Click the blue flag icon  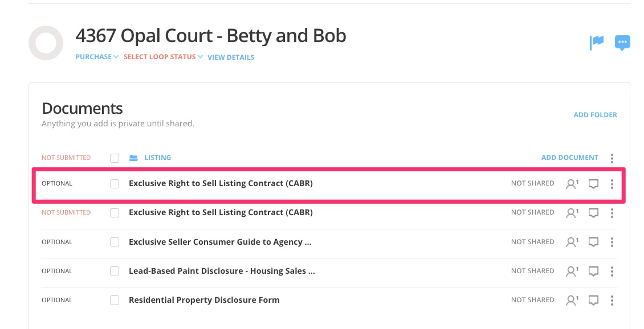pyautogui.click(x=596, y=42)
